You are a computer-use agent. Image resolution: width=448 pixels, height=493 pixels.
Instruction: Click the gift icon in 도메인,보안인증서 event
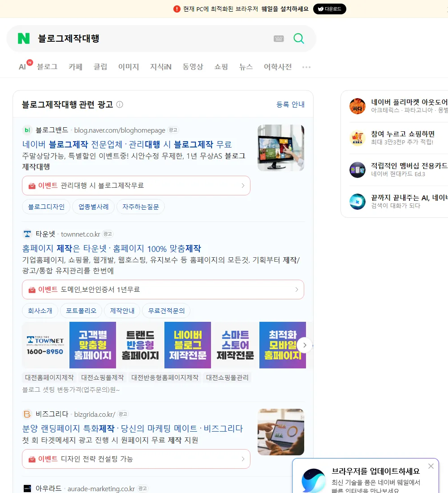pos(32,290)
